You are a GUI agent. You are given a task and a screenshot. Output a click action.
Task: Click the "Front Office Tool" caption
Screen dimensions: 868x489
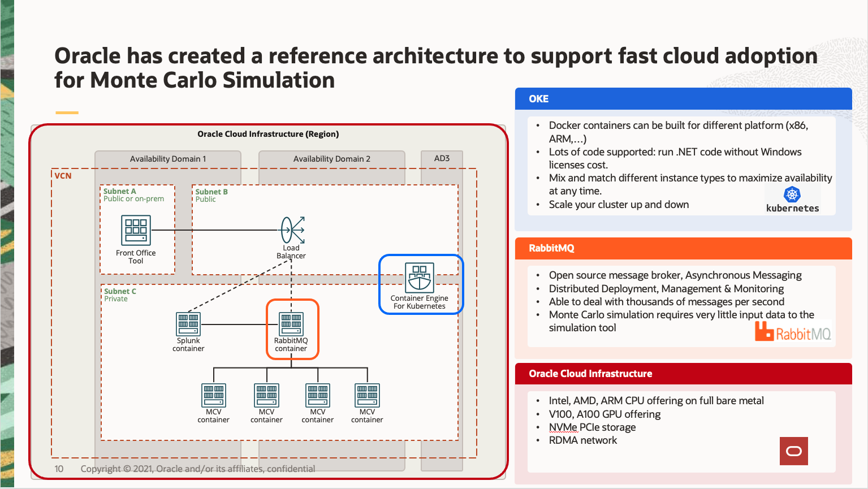coord(136,257)
